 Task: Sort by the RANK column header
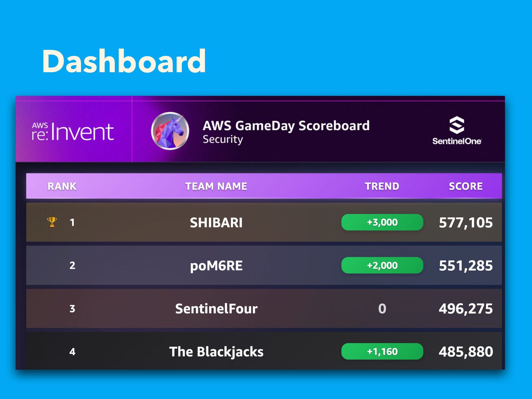pyautogui.click(x=62, y=186)
